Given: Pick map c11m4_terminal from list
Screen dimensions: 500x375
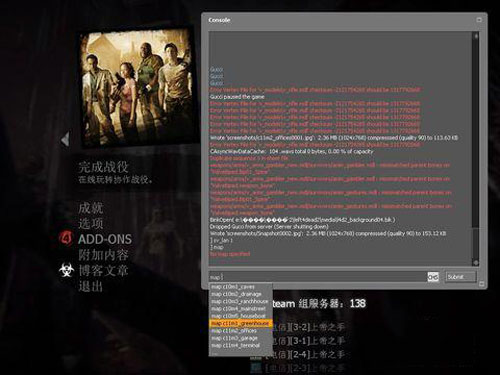Looking at the screenshot, I should (x=240, y=345).
